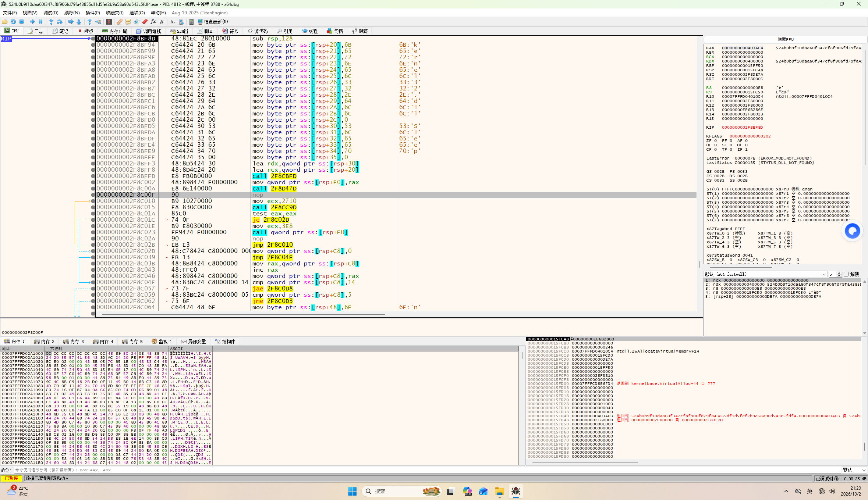
Task: Click the command input field
Action: click(427, 470)
